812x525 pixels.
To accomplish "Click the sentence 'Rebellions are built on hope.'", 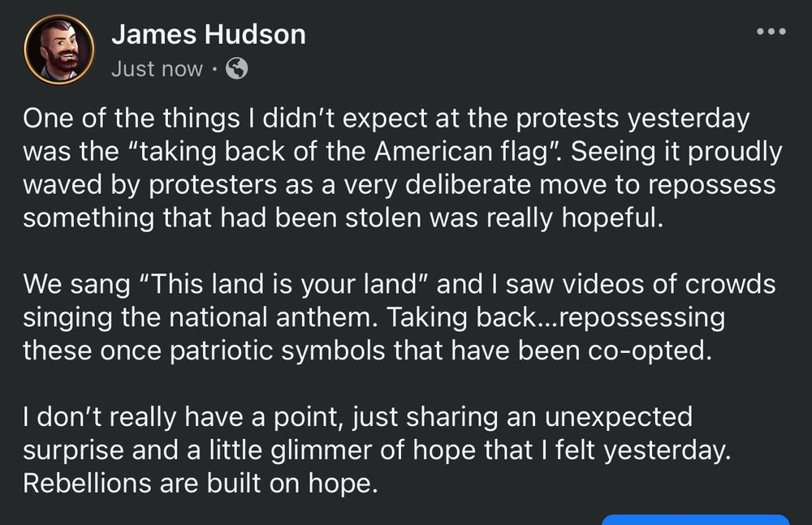I will [x=201, y=484].
